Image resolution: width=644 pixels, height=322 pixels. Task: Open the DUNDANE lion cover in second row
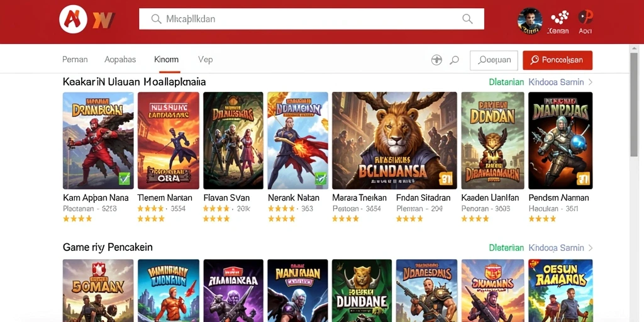[x=362, y=291]
